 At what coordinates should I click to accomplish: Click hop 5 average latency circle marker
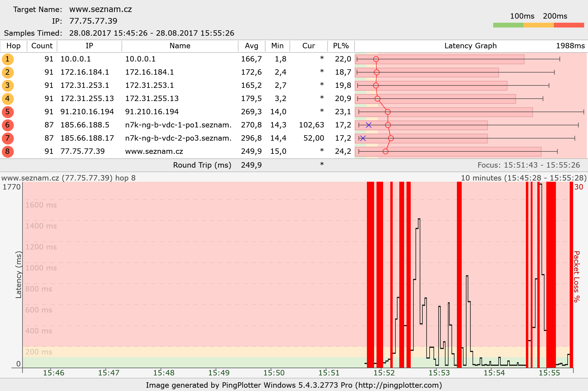(x=388, y=112)
